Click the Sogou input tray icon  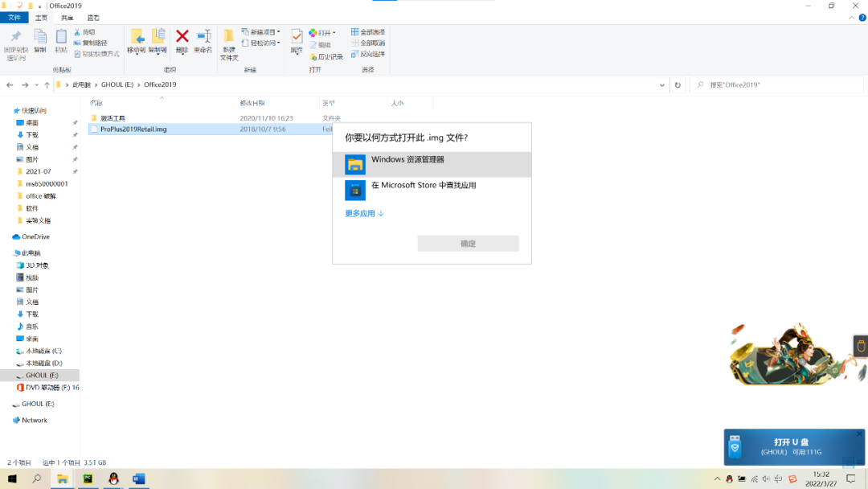click(x=792, y=479)
